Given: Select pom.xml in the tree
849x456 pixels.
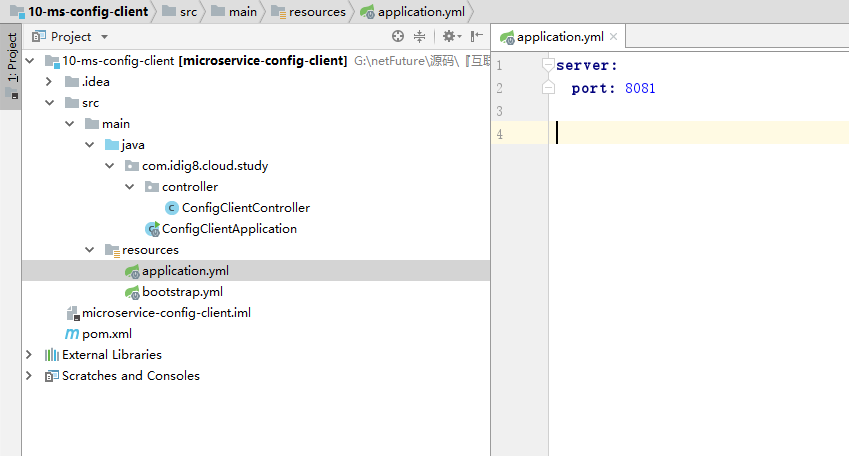Looking at the screenshot, I should click(x=107, y=334).
